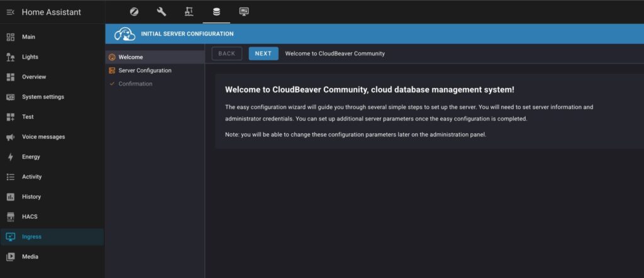Open Lights in the sidebar
The width and height of the screenshot is (644, 278).
tap(30, 57)
